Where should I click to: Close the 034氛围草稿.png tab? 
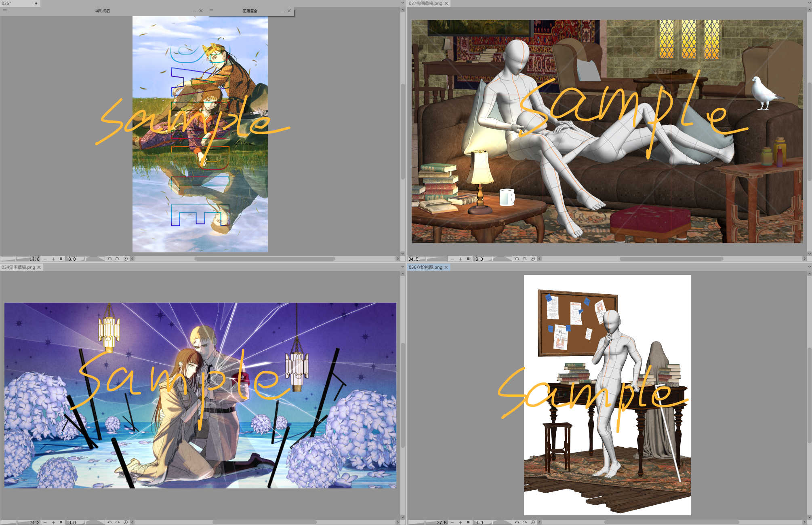pyautogui.click(x=39, y=267)
